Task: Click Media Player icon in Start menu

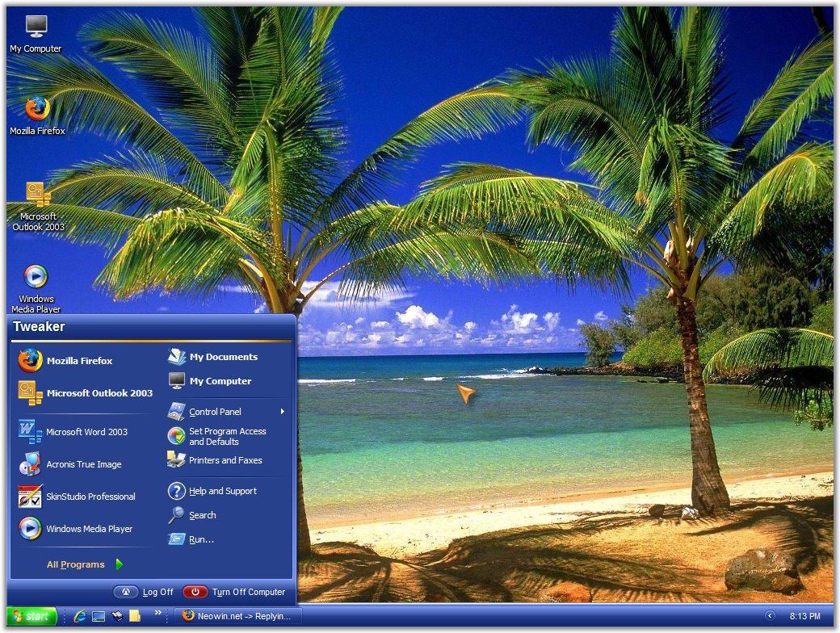Action: pos(29,529)
